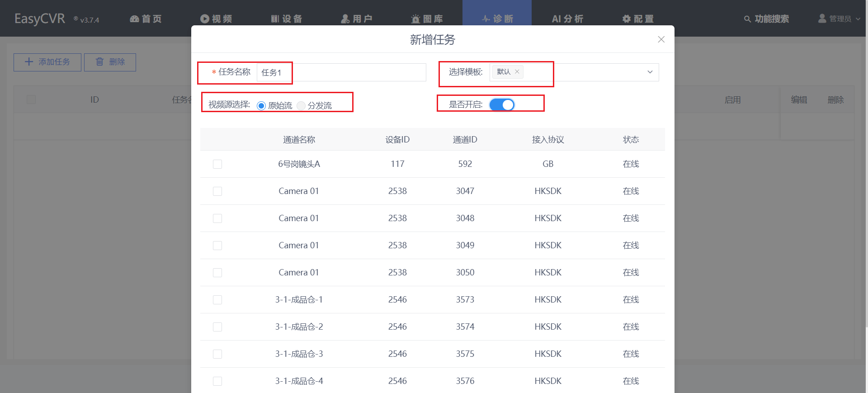The height and width of the screenshot is (393, 868).
Task: Open the 图库 gallery tab
Action: point(427,19)
